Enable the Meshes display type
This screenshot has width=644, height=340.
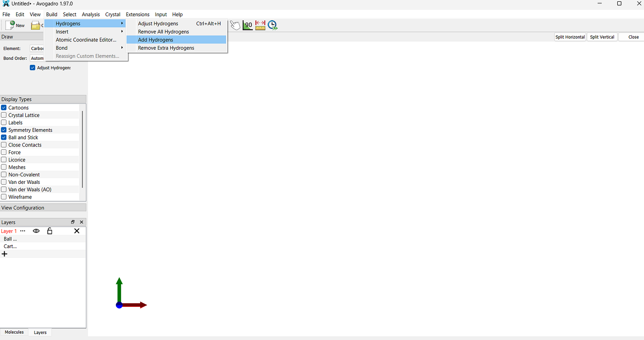coord(4,167)
